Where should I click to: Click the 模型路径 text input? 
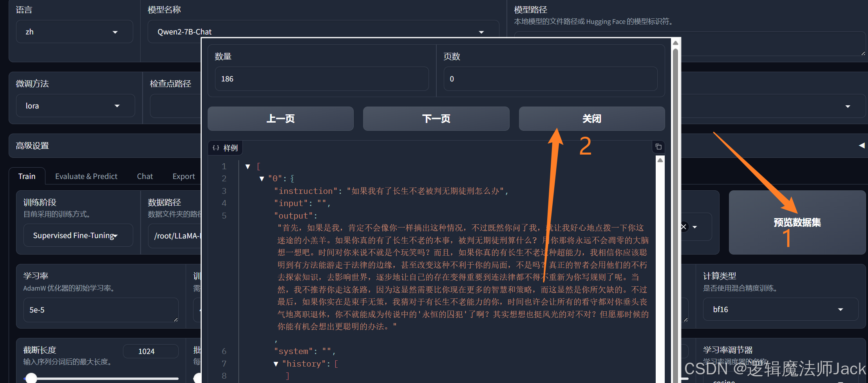tap(774, 43)
